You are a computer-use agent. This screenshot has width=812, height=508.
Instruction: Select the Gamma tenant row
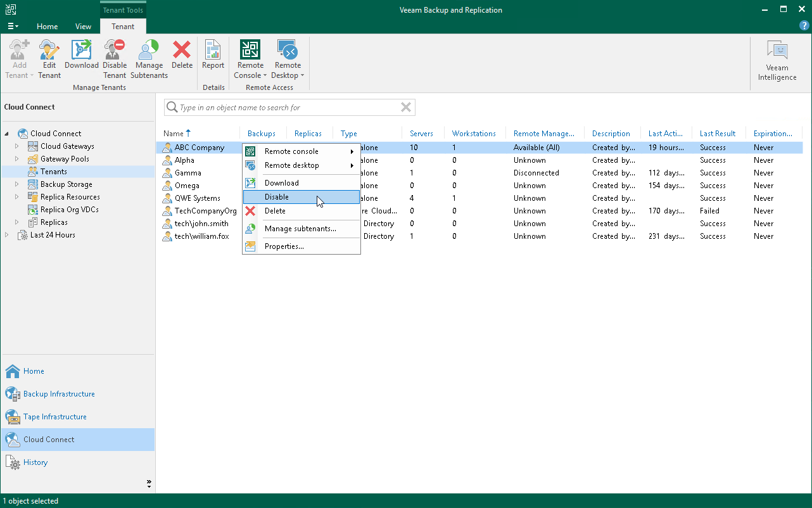[x=480, y=173]
